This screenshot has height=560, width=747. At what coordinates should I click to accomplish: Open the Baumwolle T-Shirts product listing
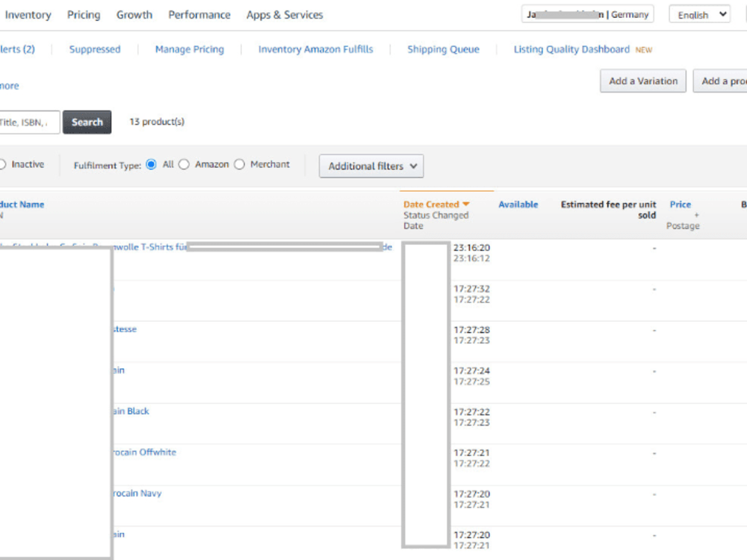(x=150, y=246)
